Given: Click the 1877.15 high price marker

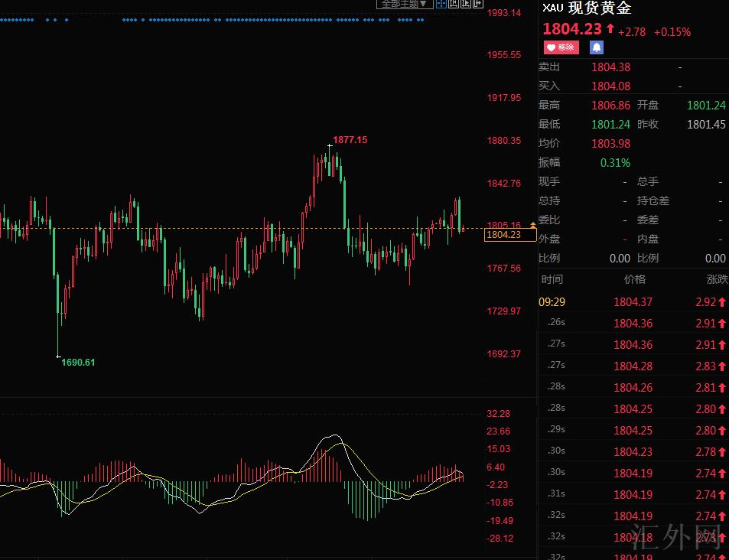Looking at the screenshot, I should 350,140.
